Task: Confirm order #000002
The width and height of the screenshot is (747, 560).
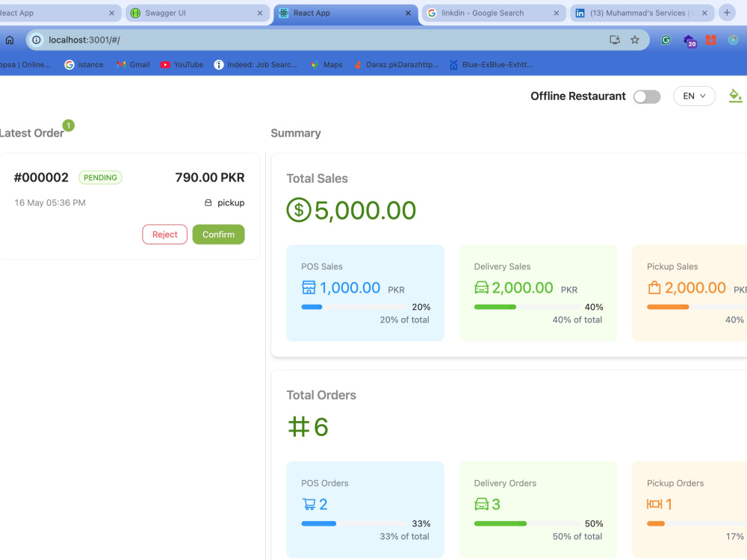Action: 218,234
